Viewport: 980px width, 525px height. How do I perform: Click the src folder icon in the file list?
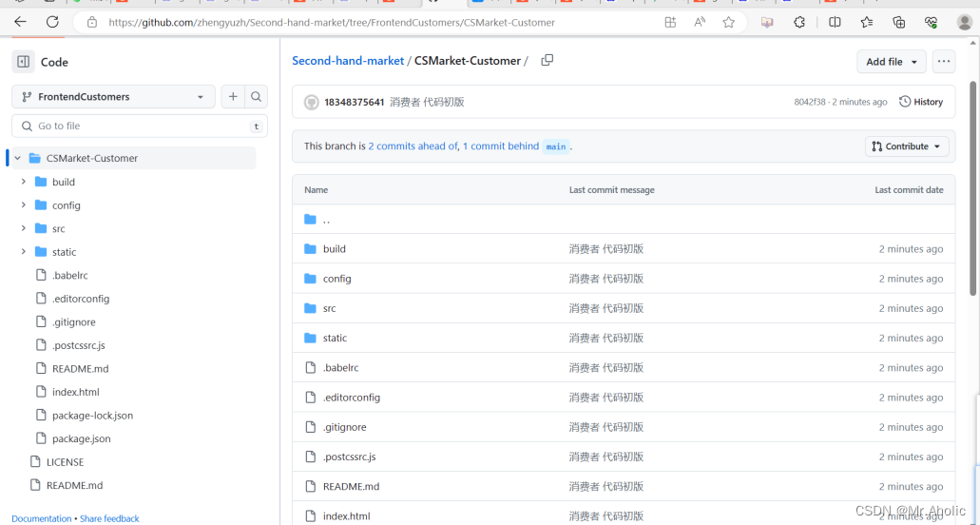310,308
